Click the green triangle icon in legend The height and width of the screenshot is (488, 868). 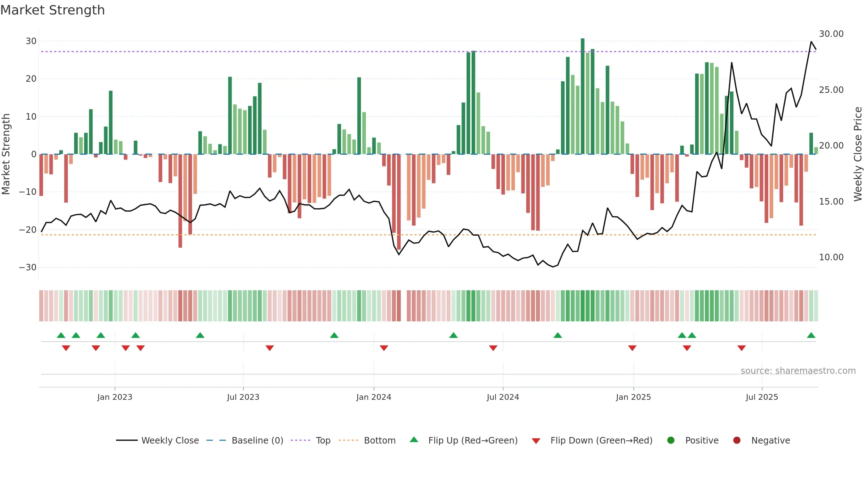pyautogui.click(x=414, y=440)
